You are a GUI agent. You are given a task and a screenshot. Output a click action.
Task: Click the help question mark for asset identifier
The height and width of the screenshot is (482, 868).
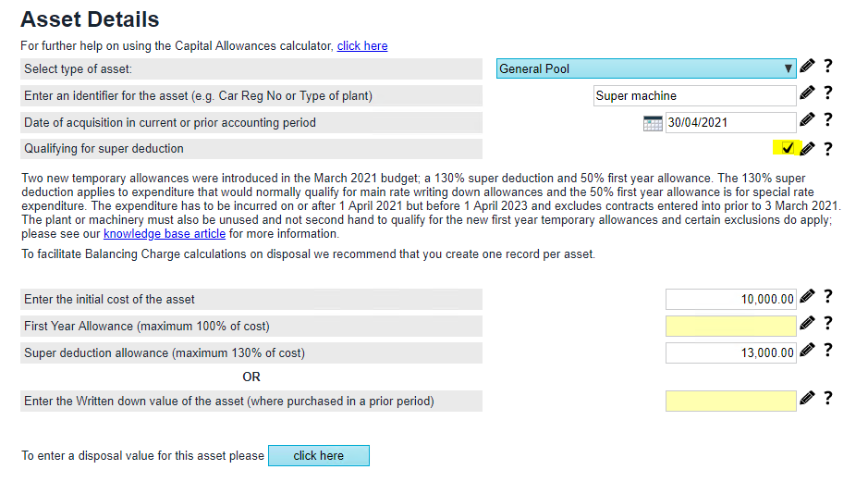coord(828,93)
